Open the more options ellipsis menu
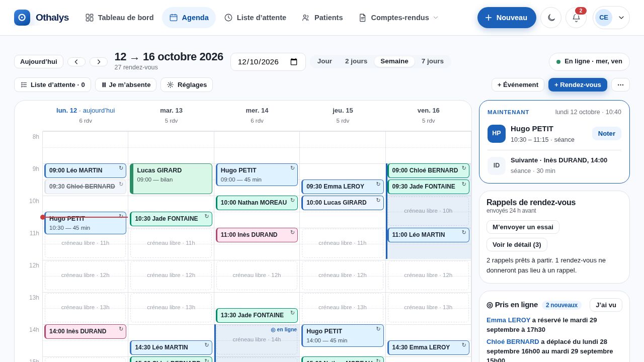The height and width of the screenshot is (362, 644). [620, 84]
